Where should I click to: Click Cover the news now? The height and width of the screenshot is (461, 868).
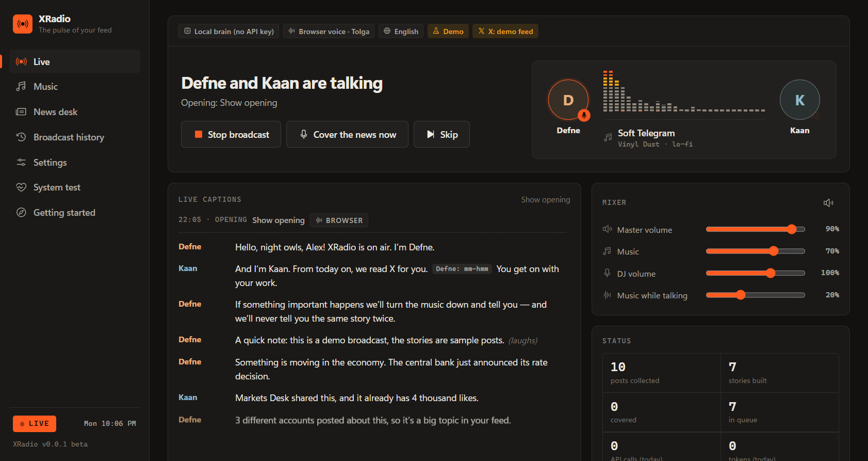347,134
